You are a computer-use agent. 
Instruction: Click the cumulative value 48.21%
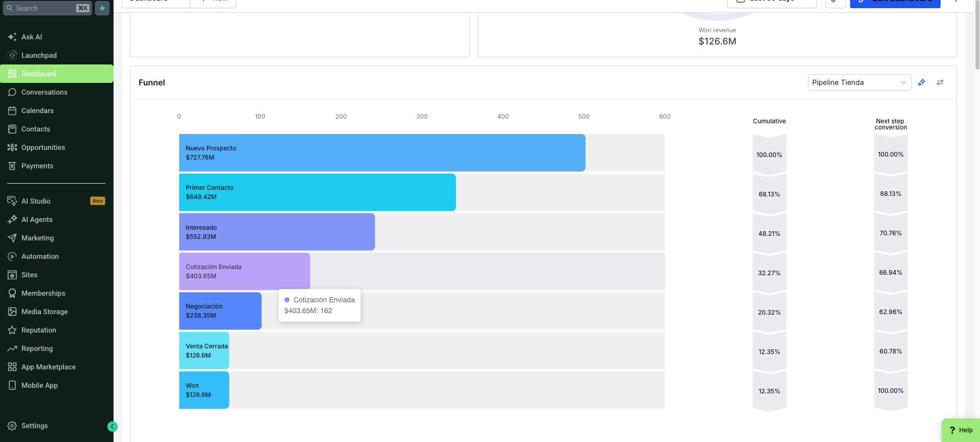[x=769, y=234]
